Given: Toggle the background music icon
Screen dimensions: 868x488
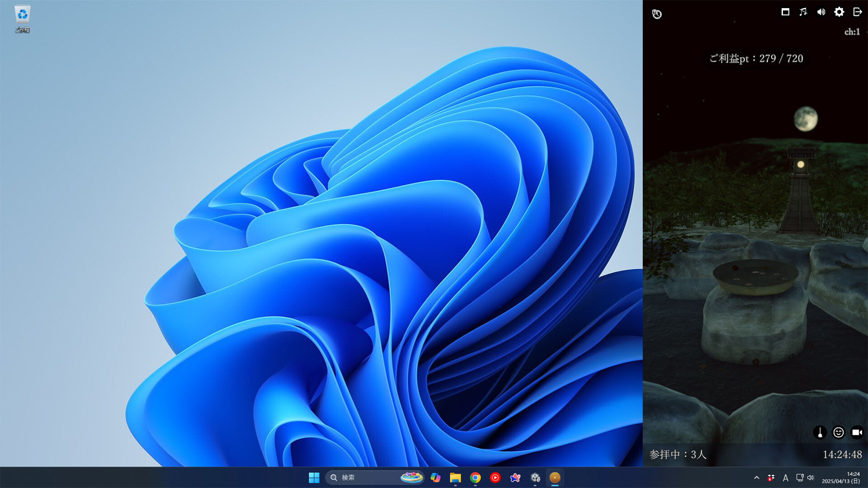Looking at the screenshot, I should point(803,12).
